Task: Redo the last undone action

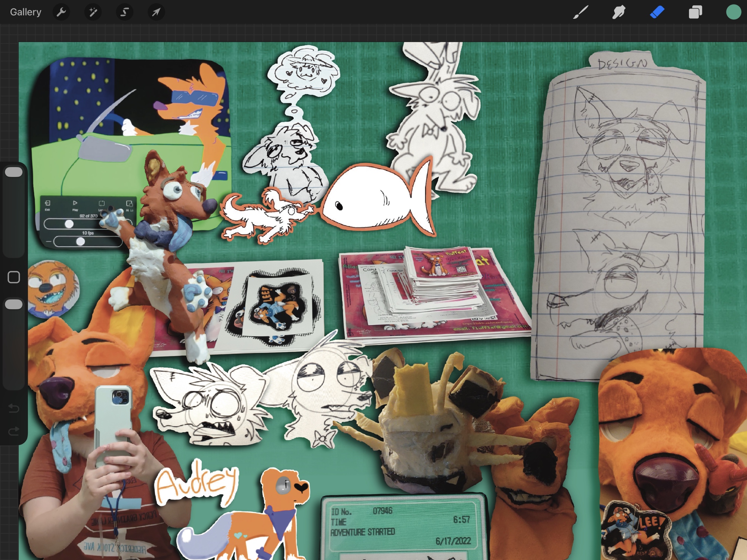Action: [x=14, y=432]
